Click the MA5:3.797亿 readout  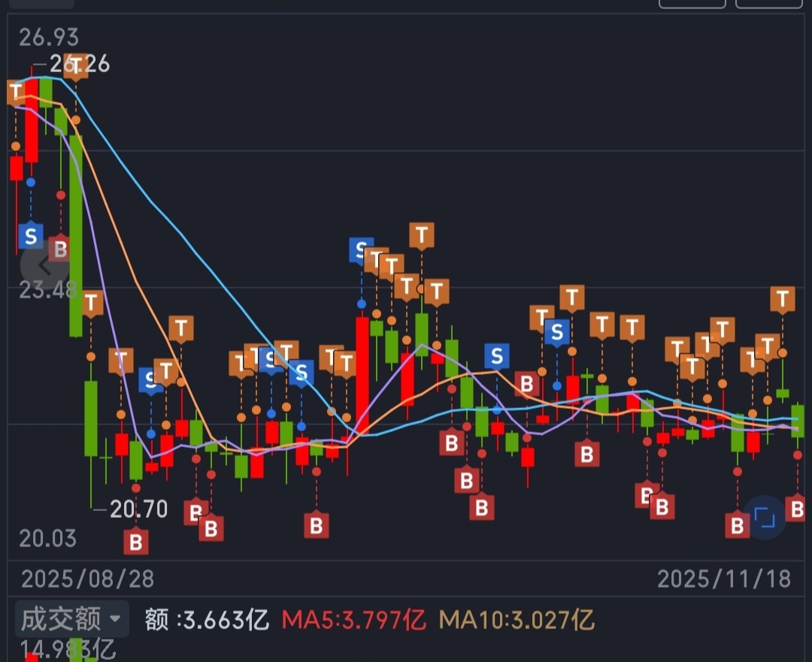pyautogui.click(x=353, y=619)
